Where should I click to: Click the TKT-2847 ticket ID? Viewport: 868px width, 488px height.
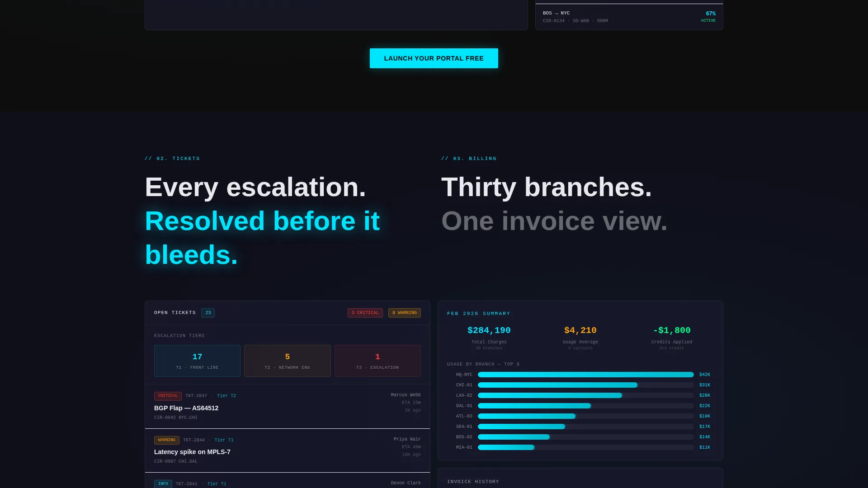tap(196, 396)
